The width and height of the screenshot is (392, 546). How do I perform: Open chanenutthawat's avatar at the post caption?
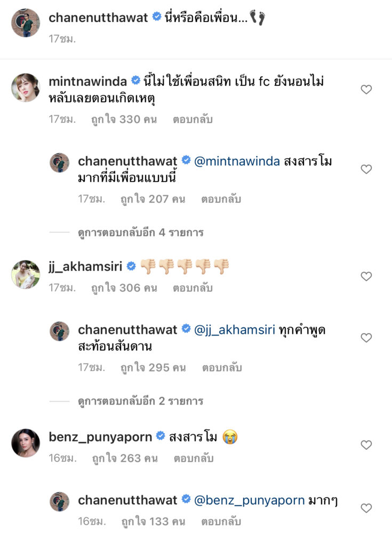tap(26, 23)
